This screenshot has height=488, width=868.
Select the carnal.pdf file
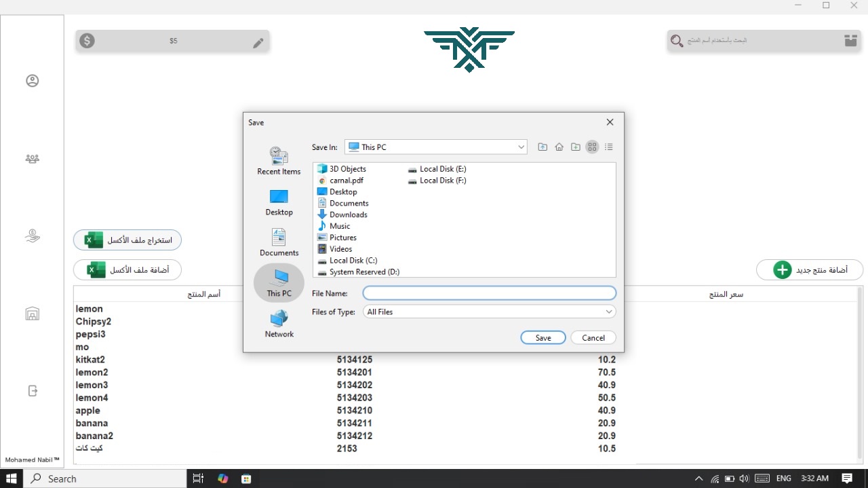[340, 181]
